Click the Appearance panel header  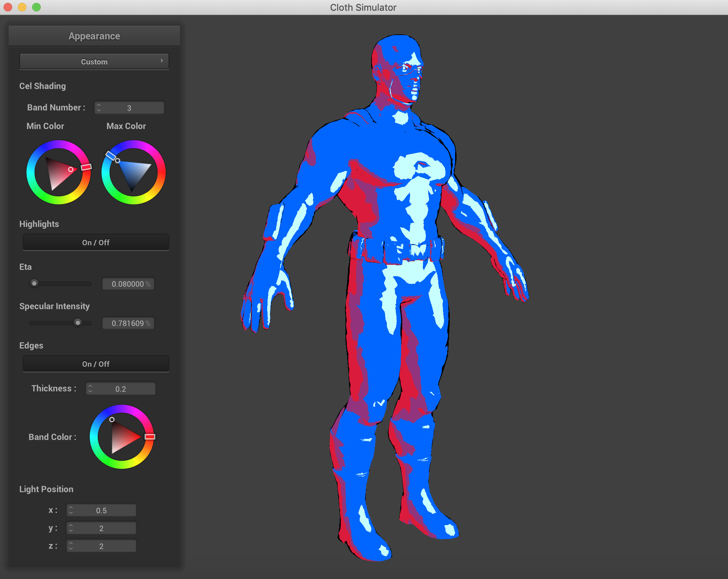click(94, 36)
